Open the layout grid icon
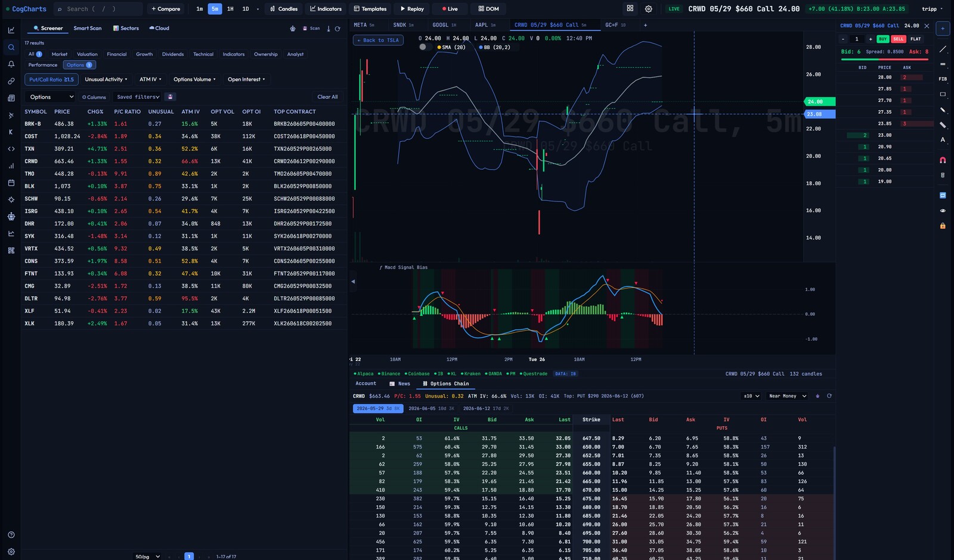Screen dimensions: 954x560 tap(630, 8)
